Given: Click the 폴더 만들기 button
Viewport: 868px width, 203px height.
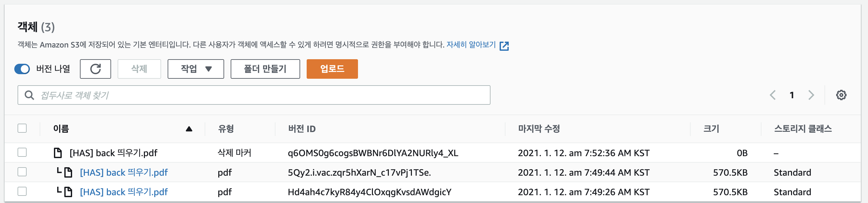Looking at the screenshot, I should [265, 69].
